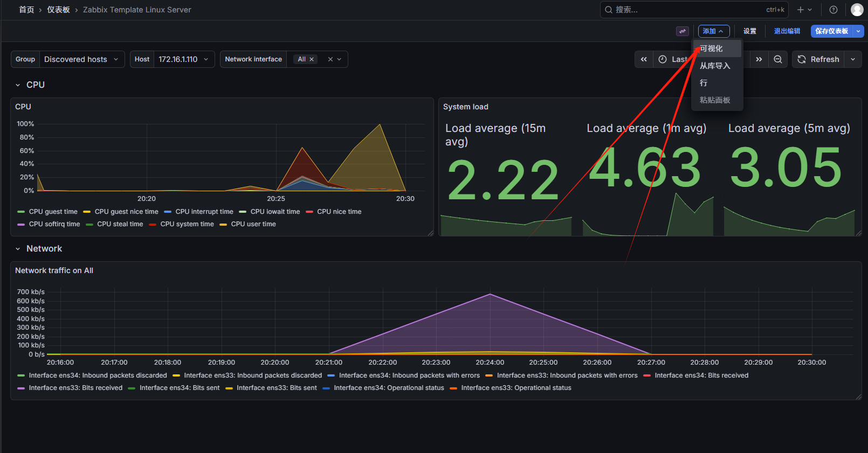Toggle the 添加 dropdown button
The height and width of the screenshot is (453, 868).
(714, 31)
